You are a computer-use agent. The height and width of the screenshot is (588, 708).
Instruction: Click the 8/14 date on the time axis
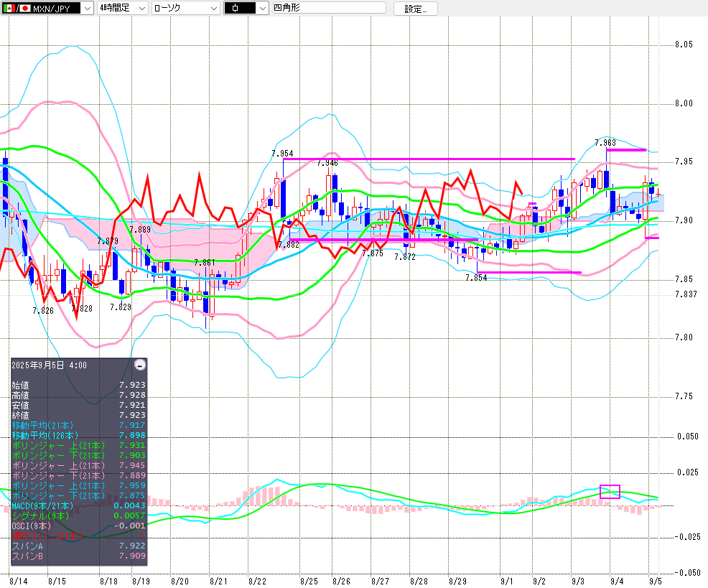click(18, 582)
